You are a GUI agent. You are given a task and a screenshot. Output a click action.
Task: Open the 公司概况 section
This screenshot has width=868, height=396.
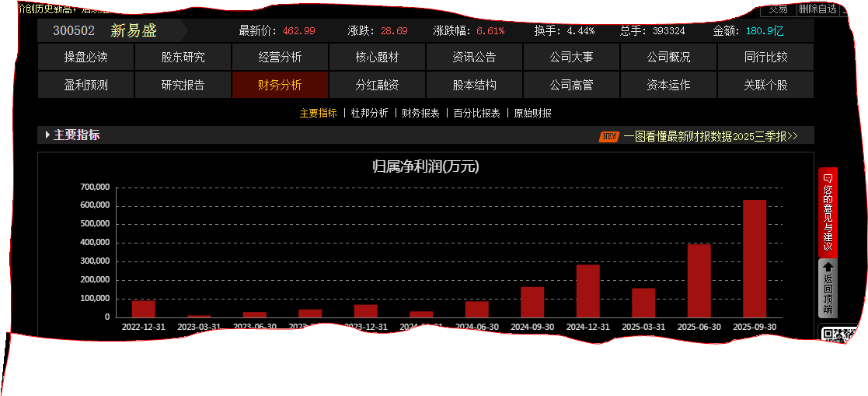point(669,57)
